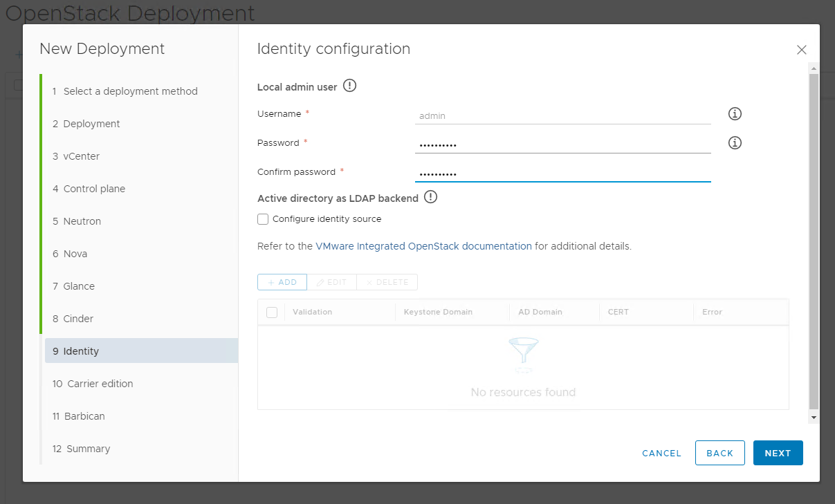The image size is (835, 504).
Task: Open the Username field help icon
Action: tap(735, 113)
